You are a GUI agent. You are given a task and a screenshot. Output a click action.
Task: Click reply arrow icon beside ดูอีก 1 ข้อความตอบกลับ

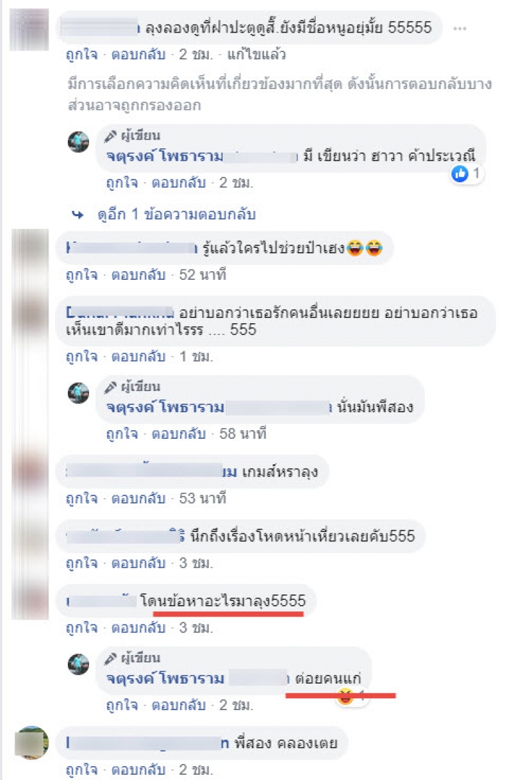[78, 215]
